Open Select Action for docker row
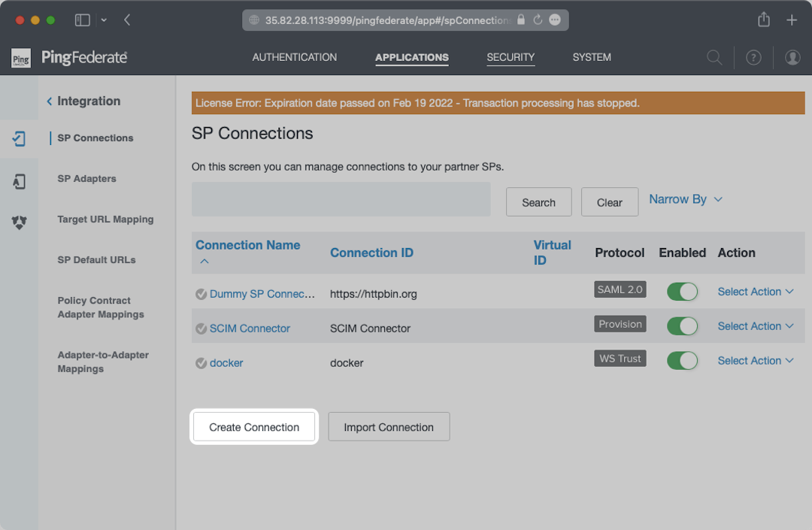Screen dimensions: 812x530 point(755,361)
